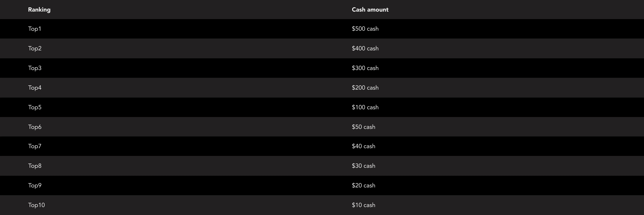The image size is (644, 215).
Task: Select the Top6 ranking cell
Action: click(35, 127)
